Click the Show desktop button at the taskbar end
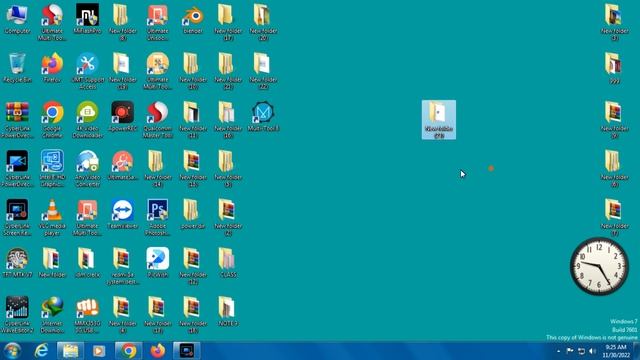The height and width of the screenshot is (360, 640). tap(636, 351)
